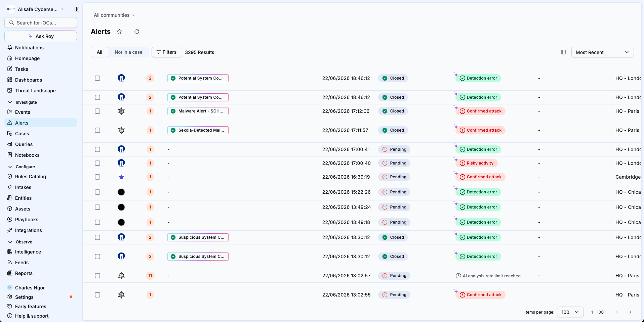Open column layout settings icon

click(563, 52)
